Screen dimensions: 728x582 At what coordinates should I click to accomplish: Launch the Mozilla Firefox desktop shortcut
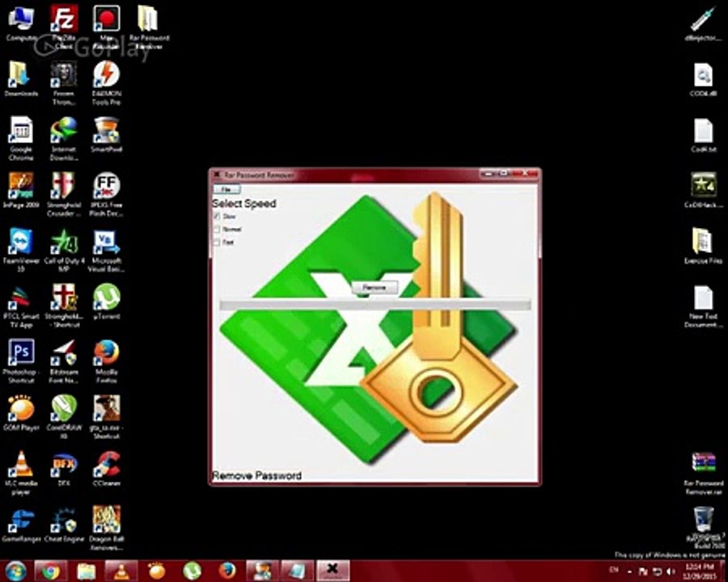tap(106, 361)
